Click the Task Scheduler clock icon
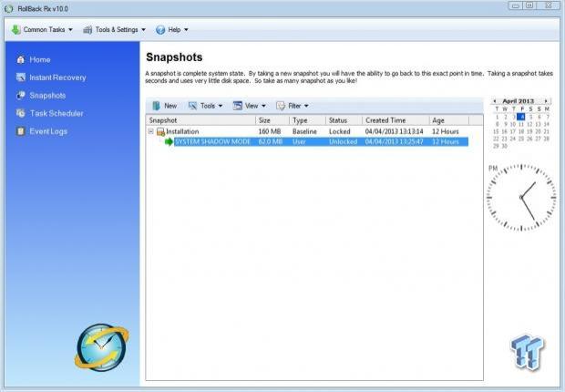 click(21, 113)
